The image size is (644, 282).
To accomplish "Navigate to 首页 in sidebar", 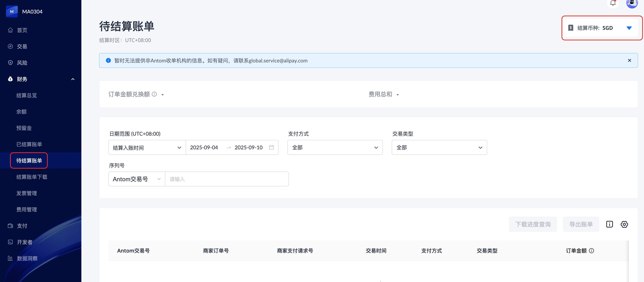I will [x=22, y=30].
